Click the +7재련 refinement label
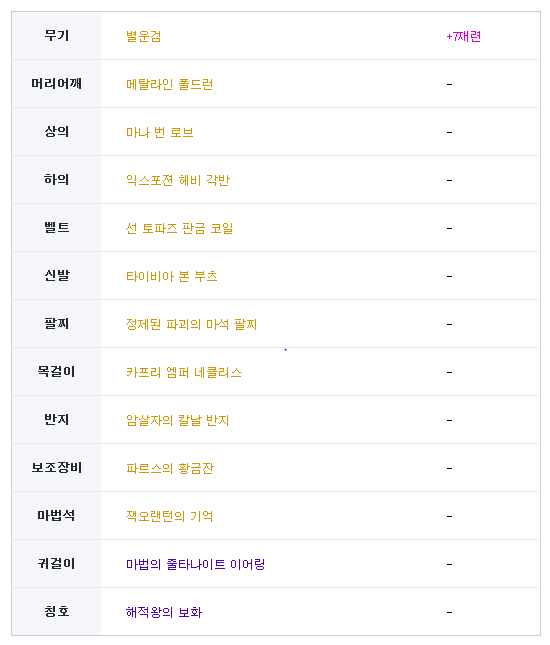This screenshot has height=645, width=550. [464, 36]
